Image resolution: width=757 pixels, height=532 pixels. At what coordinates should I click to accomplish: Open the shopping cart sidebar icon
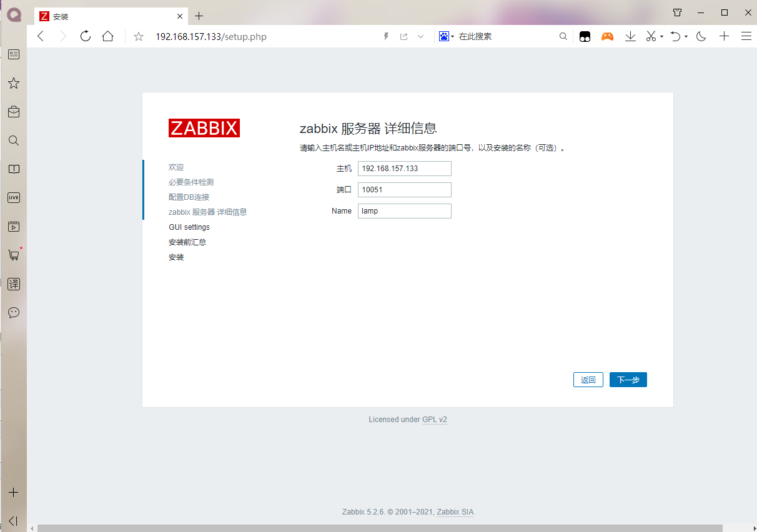click(13, 255)
